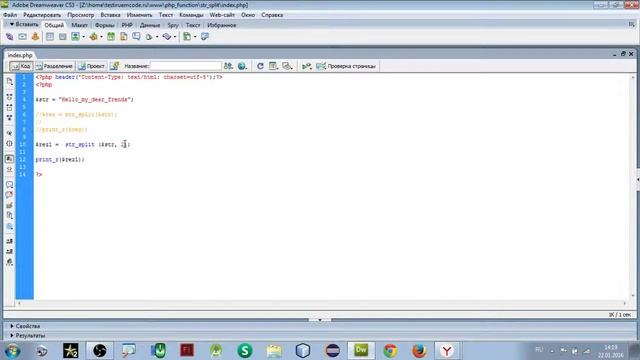Switch to Код view
The height and width of the screenshot is (360, 640).
pos(21,66)
